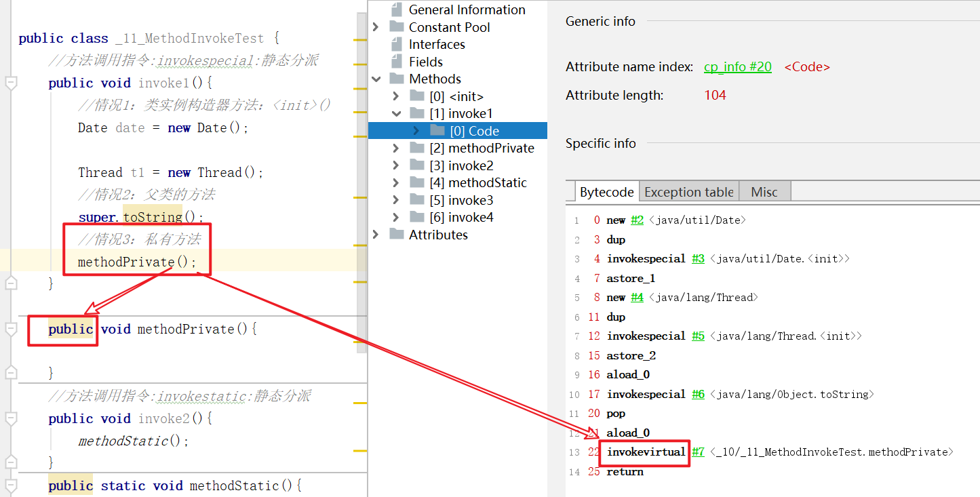Click the folder icon of [1] invoke1
The height and width of the screenshot is (497, 980).
417,113
